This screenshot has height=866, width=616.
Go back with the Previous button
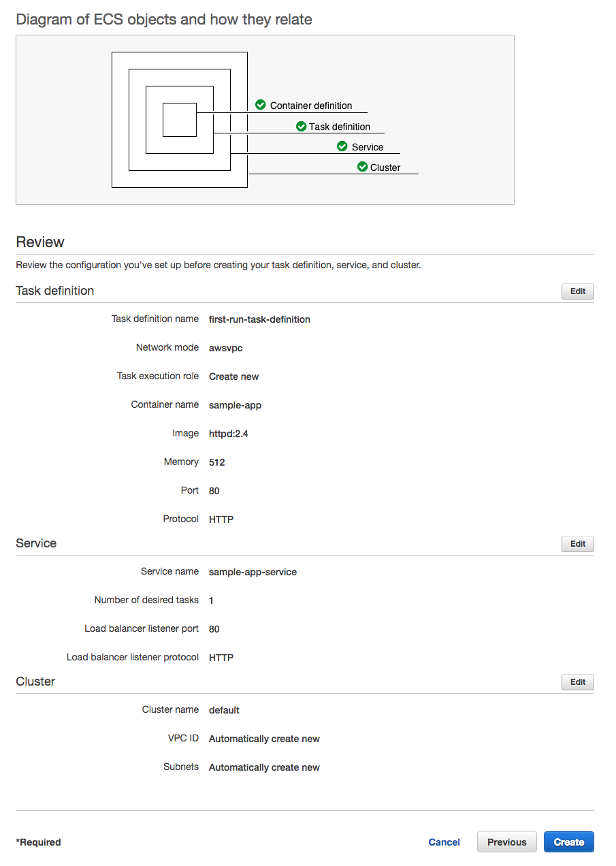tap(506, 842)
